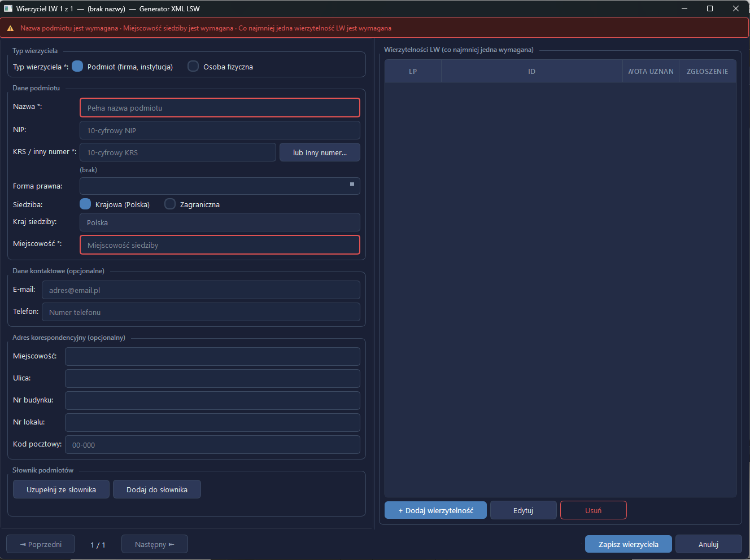Image resolution: width=750 pixels, height=560 pixels.
Task: Go to next creditor with Następny
Action: pyautogui.click(x=155, y=544)
